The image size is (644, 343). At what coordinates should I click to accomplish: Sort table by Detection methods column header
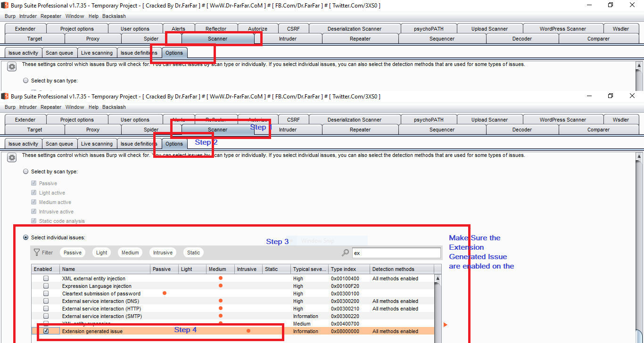[402, 269]
